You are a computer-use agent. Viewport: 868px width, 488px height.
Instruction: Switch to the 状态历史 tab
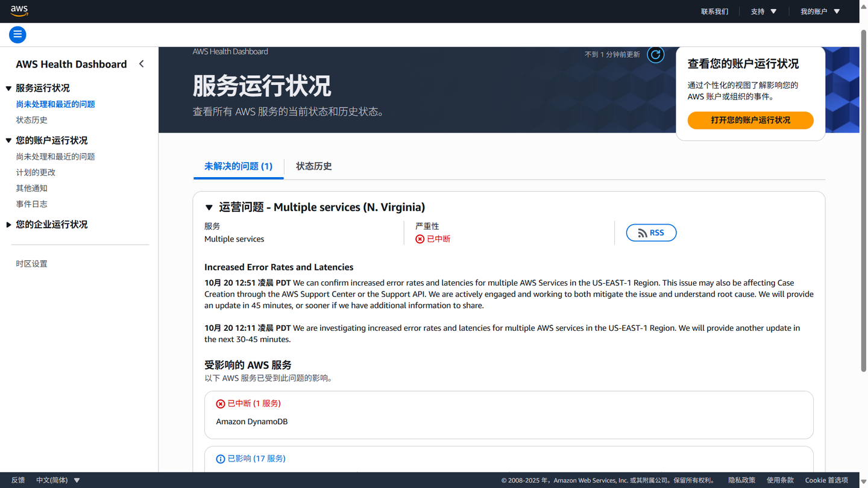point(313,166)
